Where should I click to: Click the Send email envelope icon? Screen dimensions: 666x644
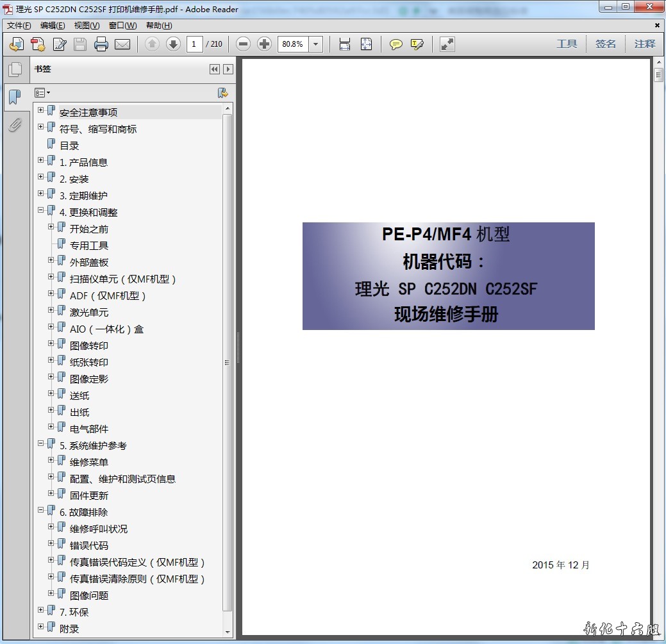pos(122,44)
